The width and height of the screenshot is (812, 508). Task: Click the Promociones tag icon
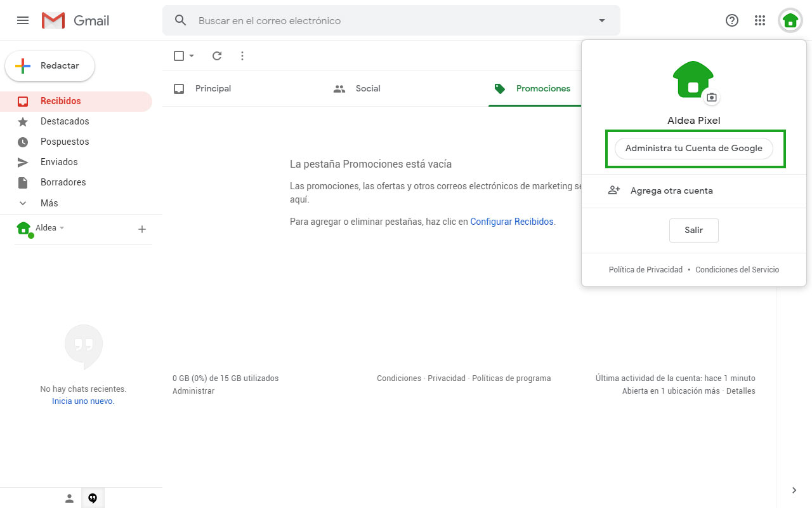point(500,89)
